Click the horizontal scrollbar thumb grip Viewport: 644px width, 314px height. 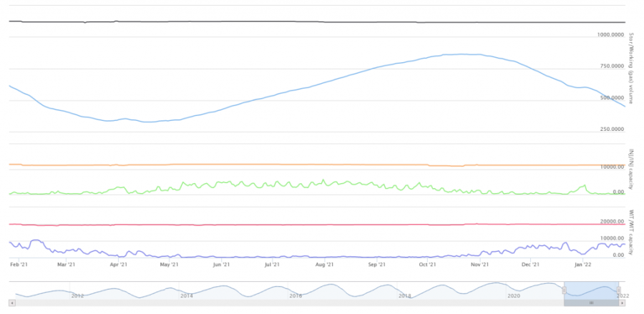click(592, 303)
